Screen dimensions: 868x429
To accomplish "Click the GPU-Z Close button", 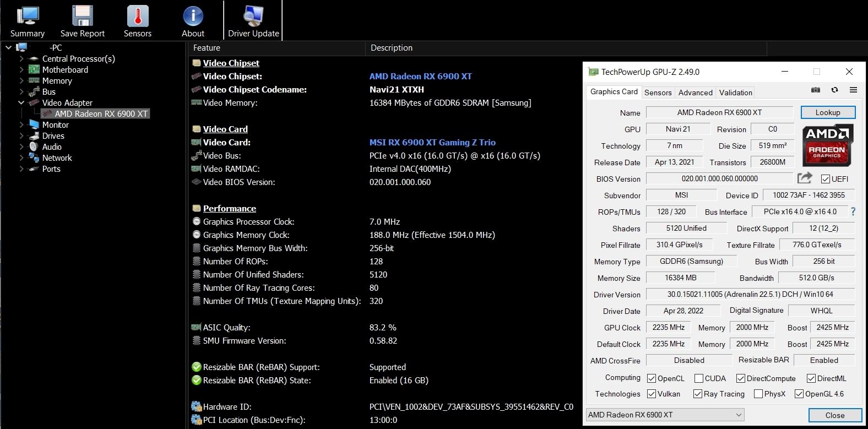I will tap(834, 415).
